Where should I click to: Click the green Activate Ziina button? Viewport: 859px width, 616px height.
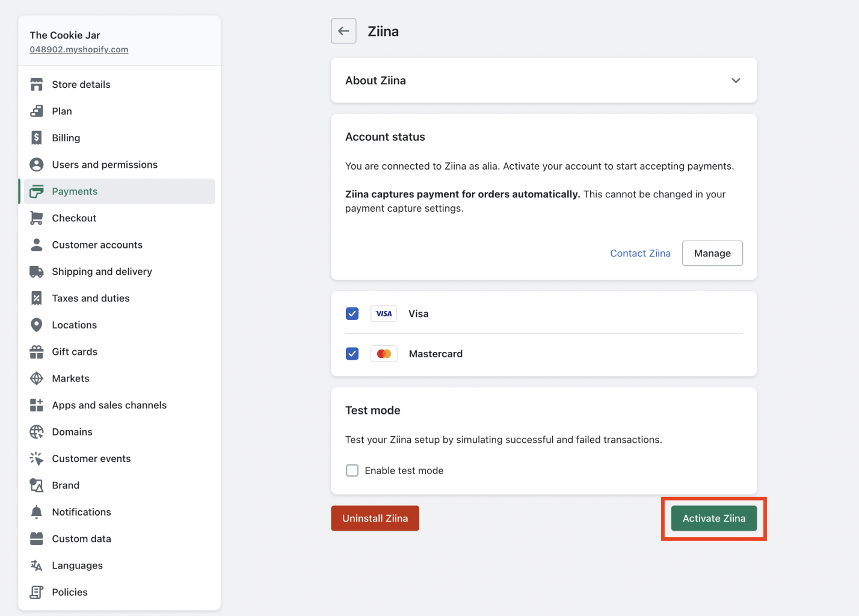(714, 519)
